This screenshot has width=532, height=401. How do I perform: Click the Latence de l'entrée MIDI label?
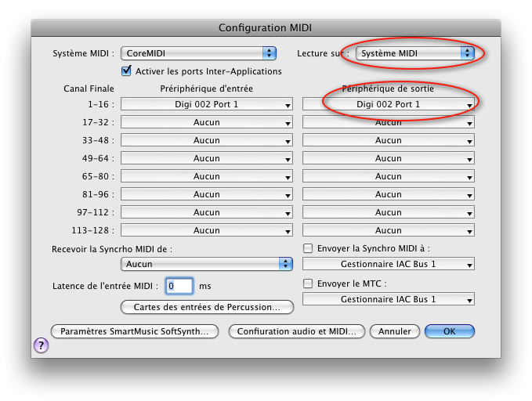coord(105,286)
